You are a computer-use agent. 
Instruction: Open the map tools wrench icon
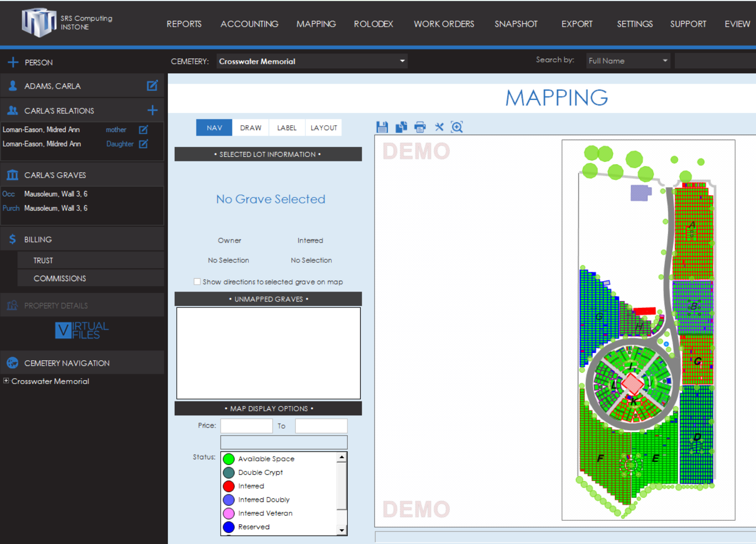point(439,127)
